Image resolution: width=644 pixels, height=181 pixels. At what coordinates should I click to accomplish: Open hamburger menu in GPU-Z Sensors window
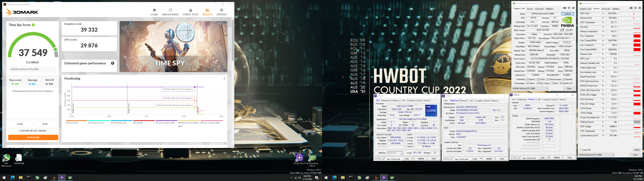click(x=639, y=8)
